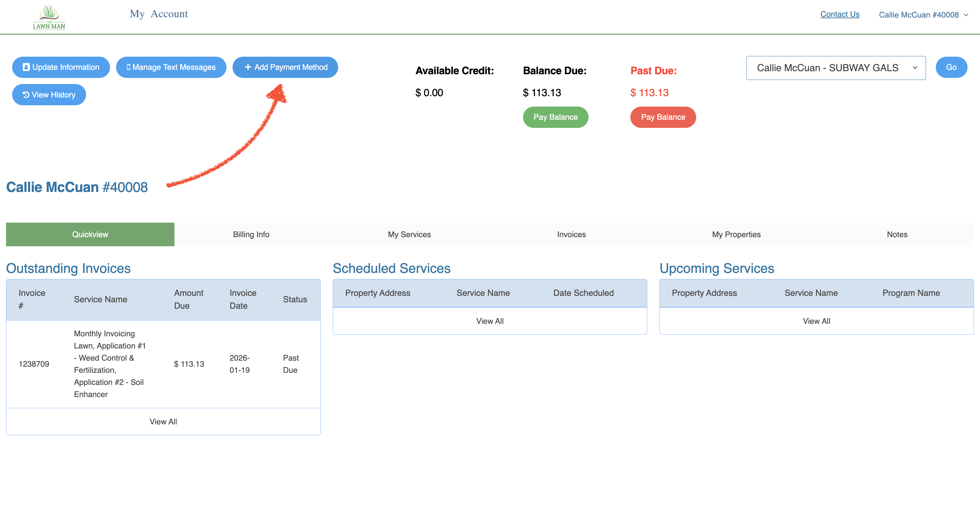Go to the Invoices tab
The image size is (980, 531).
pos(571,234)
